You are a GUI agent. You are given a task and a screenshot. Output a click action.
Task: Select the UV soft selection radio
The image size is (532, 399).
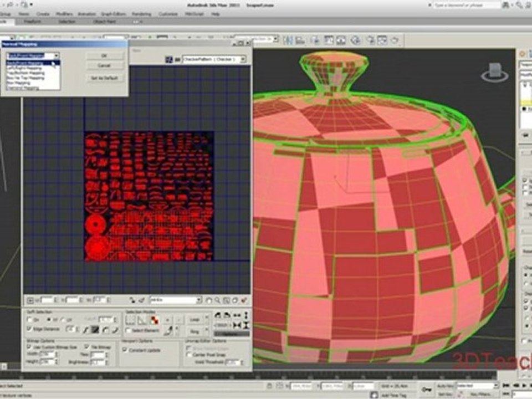63,320
